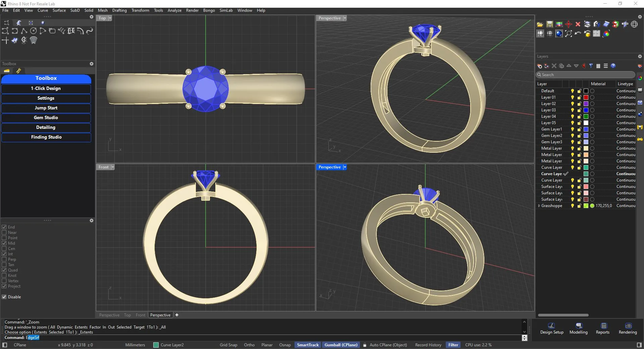Click the layer filter funnel icon
Viewport: 644px width, 349px height.
591,66
